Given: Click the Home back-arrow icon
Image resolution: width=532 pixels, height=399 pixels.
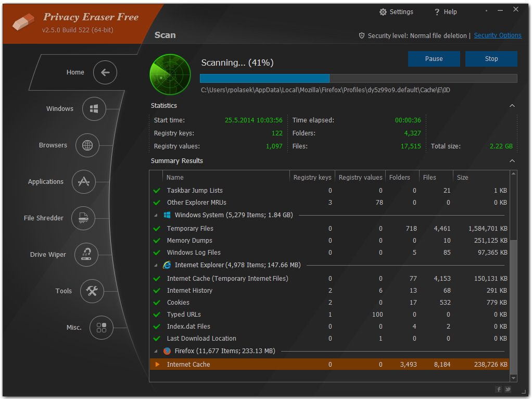Looking at the screenshot, I should [105, 72].
